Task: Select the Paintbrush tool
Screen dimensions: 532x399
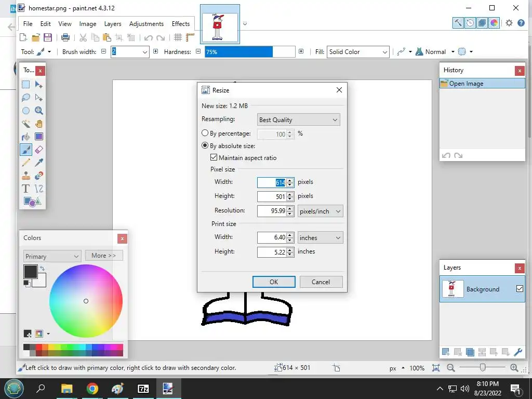Action: (26, 150)
